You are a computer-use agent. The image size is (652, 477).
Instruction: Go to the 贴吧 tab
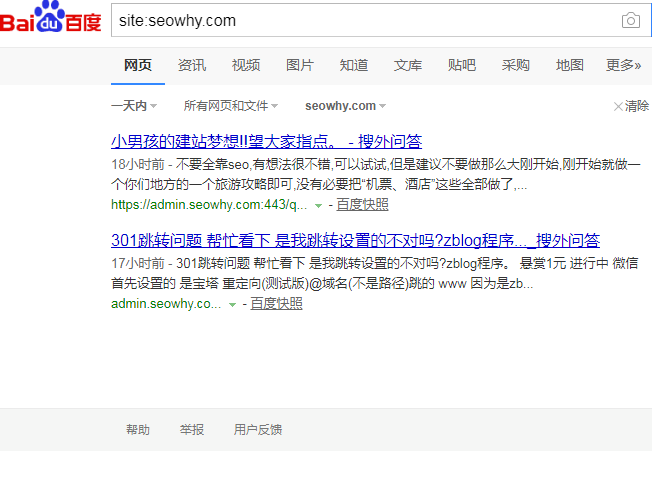(x=462, y=65)
